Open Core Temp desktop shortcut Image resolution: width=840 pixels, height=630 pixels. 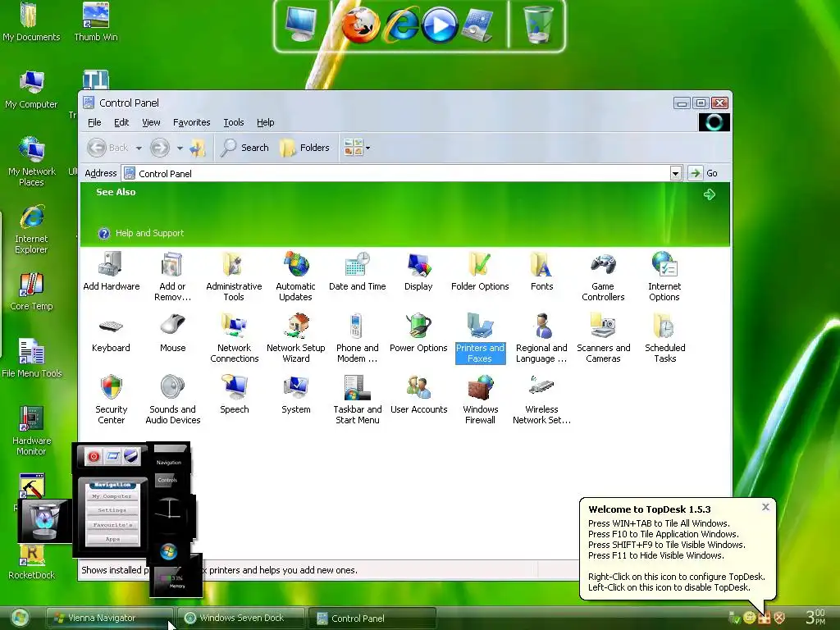(31, 291)
